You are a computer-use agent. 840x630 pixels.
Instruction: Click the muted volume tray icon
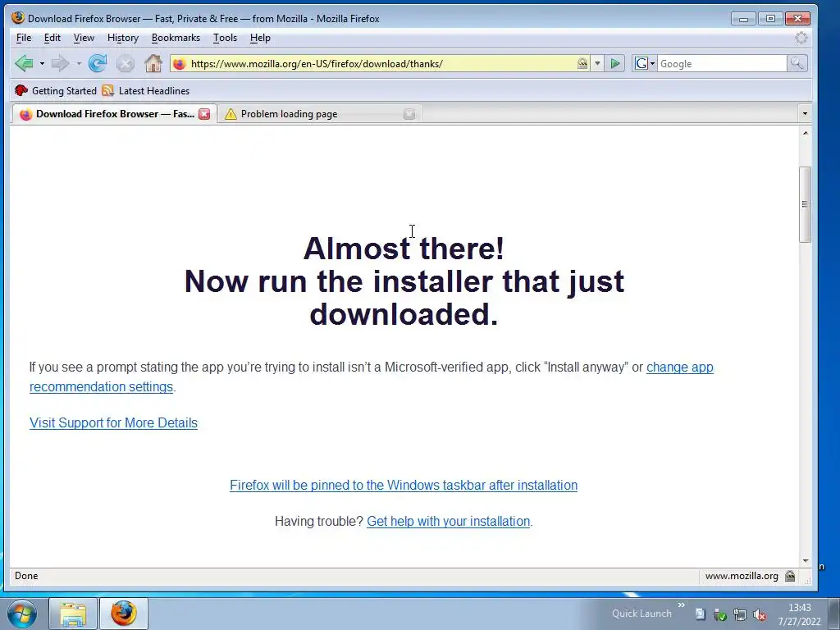coord(759,614)
